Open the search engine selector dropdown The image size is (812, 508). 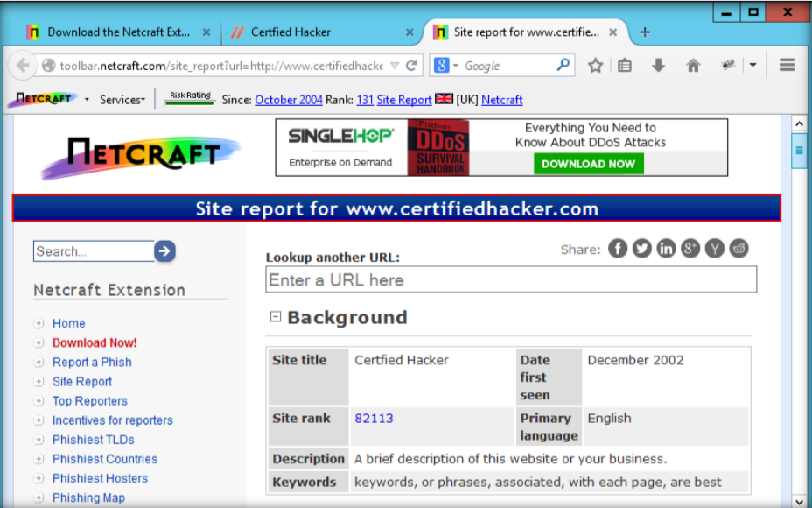(445, 66)
